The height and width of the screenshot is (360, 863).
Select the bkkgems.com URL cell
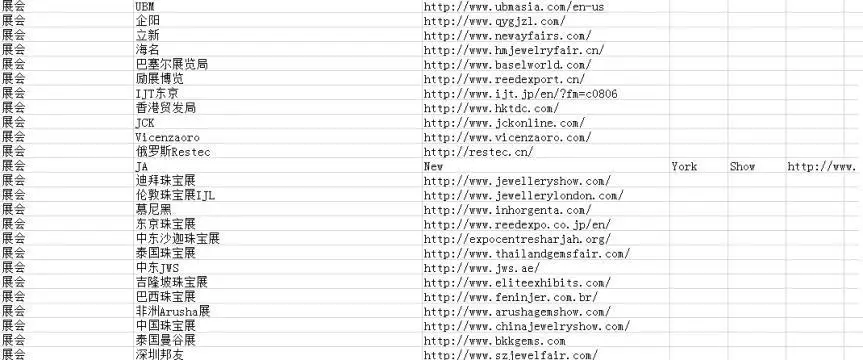(546, 340)
